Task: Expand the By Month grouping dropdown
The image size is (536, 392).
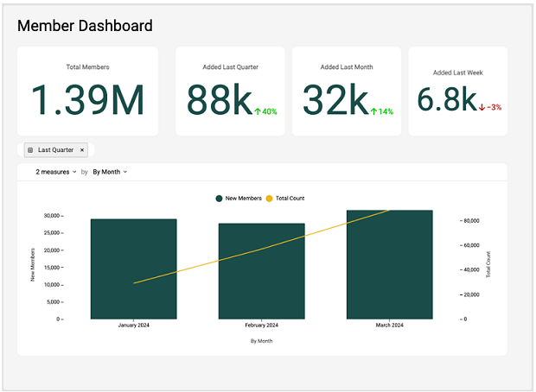Action: [110, 172]
